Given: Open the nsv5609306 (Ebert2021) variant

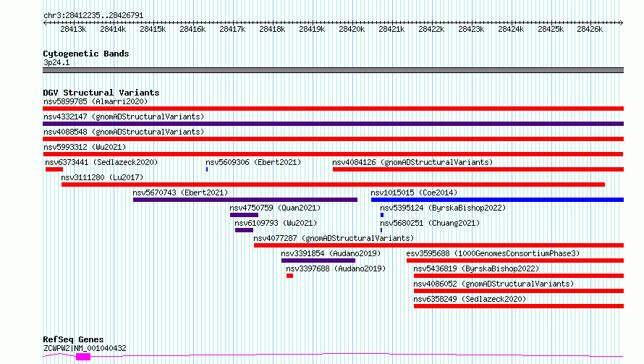Looking at the screenshot, I should (x=253, y=162).
